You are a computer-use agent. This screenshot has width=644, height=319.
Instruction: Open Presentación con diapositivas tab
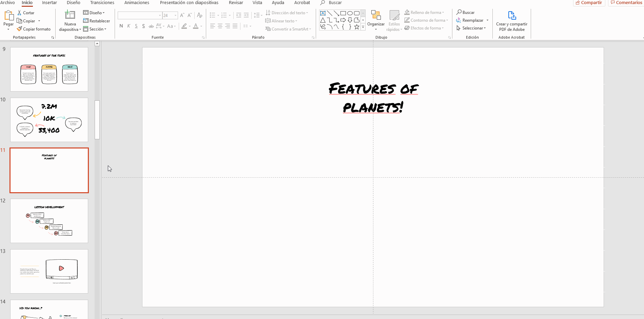(x=189, y=3)
